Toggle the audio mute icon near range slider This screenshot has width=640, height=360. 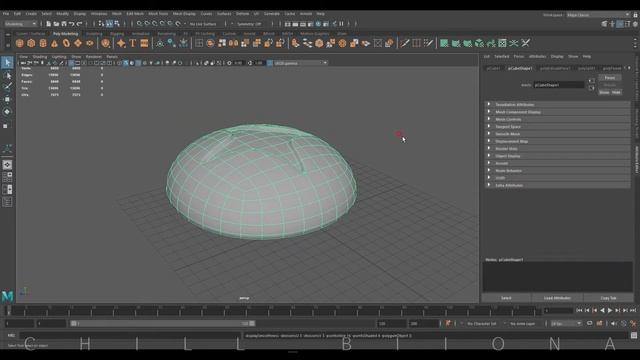(x=613, y=323)
